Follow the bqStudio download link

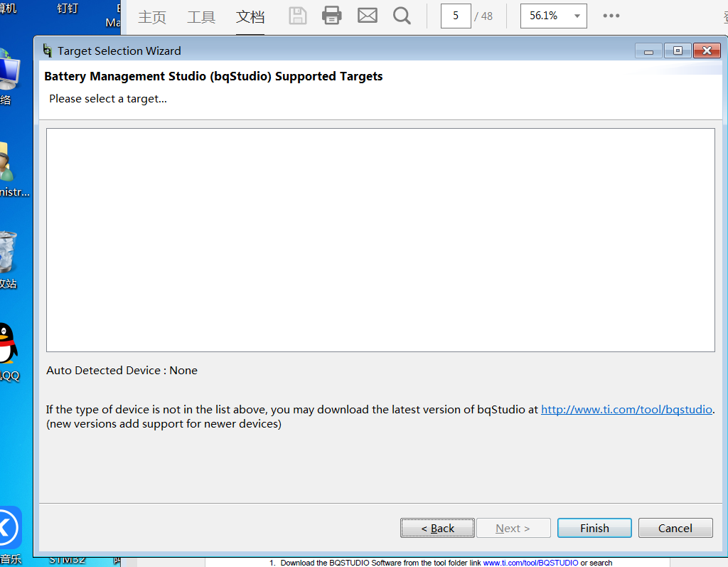coord(626,409)
